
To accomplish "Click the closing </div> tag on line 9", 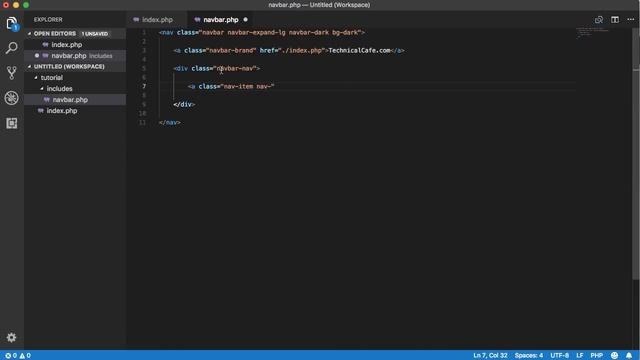I will 184,104.
